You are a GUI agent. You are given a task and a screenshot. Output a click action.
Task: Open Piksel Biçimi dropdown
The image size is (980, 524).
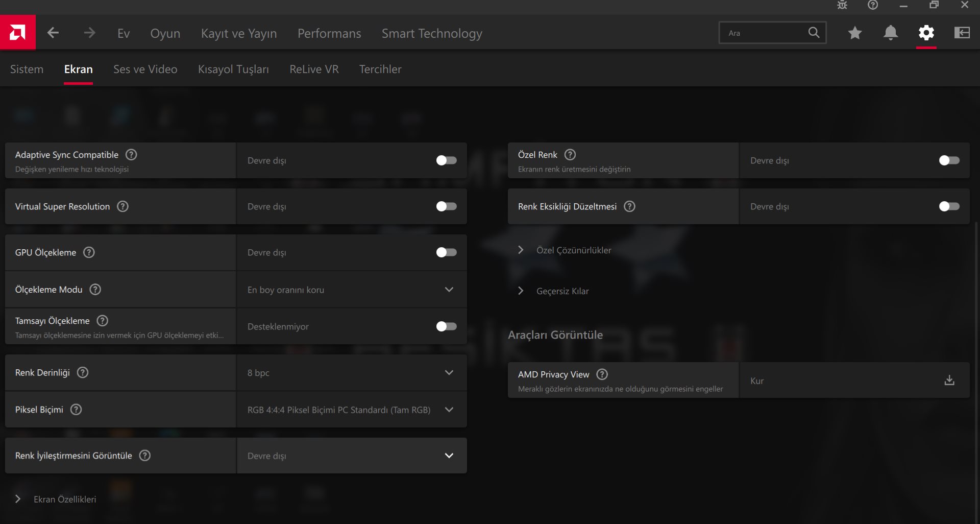tap(352, 410)
